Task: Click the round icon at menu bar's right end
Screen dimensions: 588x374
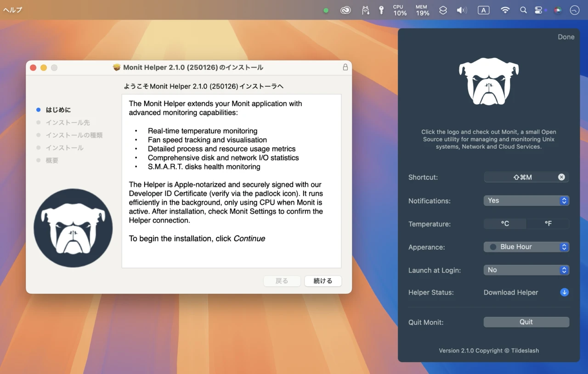Action: click(575, 10)
